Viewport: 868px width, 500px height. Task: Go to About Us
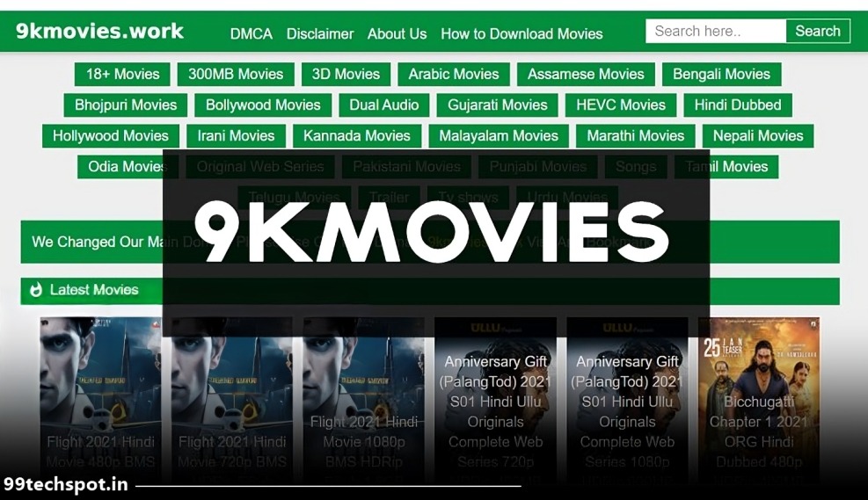click(397, 33)
